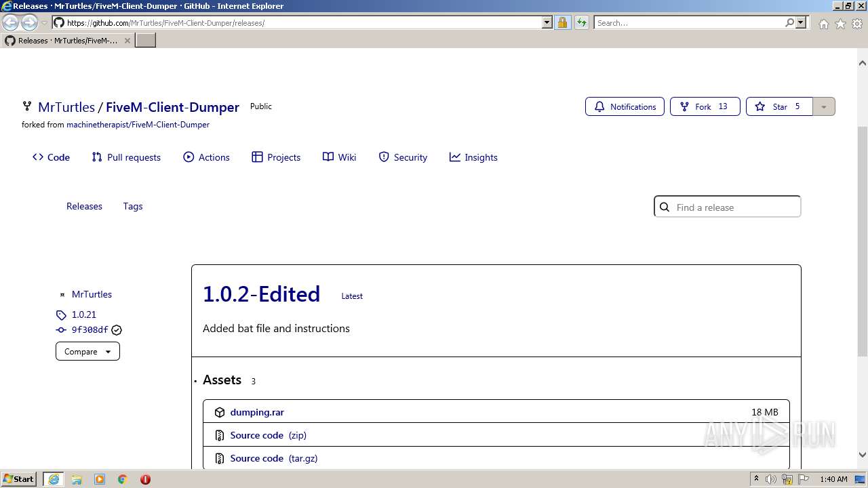The image size is (868, 488).
Task: Click the Notifications button
Action: coord(625,106)
